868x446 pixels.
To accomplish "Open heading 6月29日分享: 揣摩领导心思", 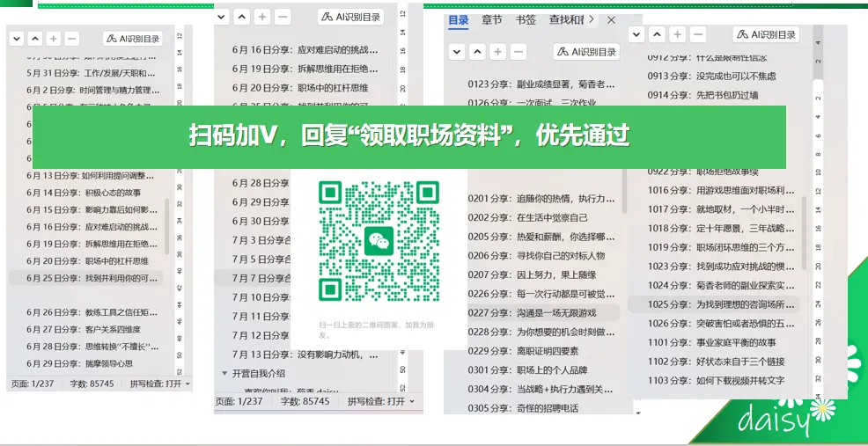I will (80, 363).
